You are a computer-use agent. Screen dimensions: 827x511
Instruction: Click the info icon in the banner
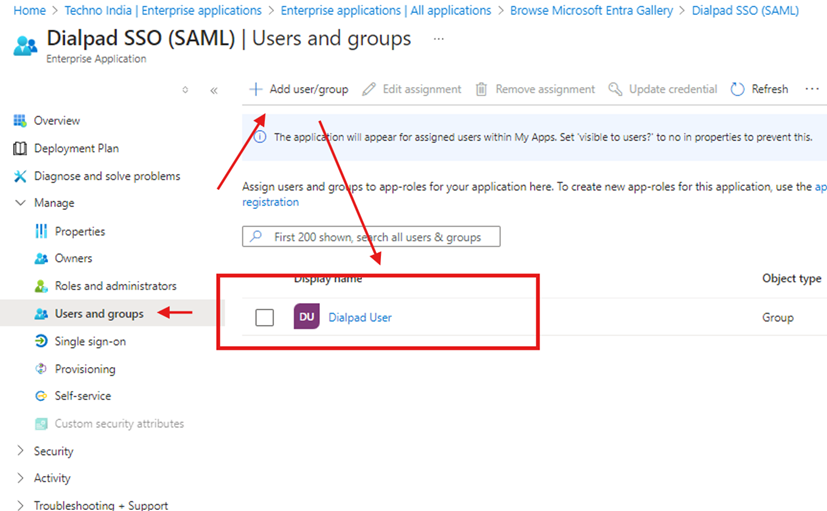260,137
